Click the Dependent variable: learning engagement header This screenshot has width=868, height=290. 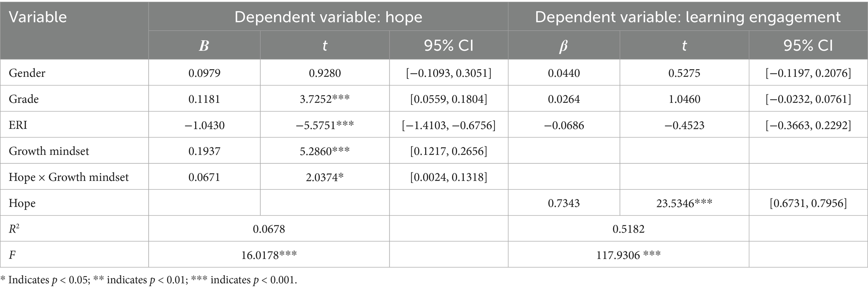pos(688,17)
